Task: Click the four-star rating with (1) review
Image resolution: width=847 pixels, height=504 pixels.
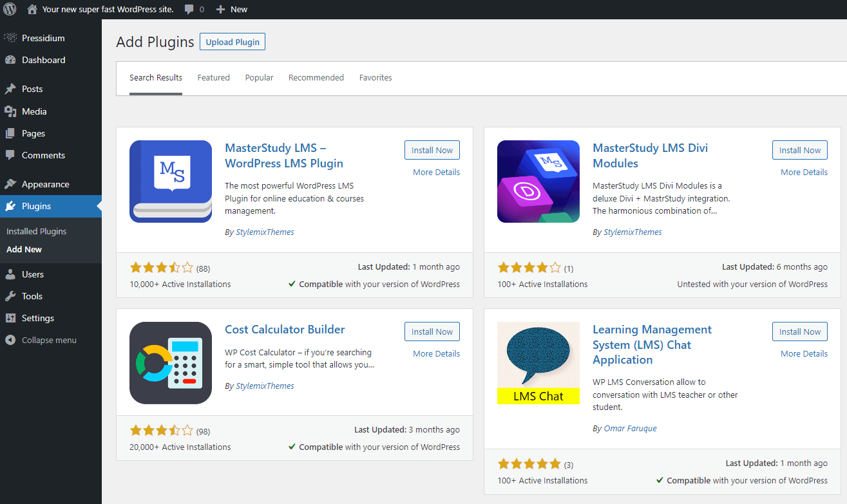Action: [529, 268]
